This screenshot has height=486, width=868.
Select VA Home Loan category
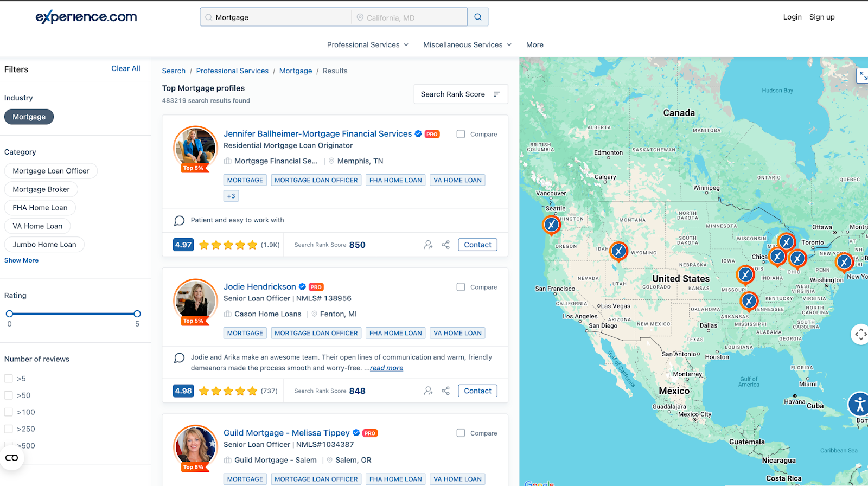tap(37, 226)
